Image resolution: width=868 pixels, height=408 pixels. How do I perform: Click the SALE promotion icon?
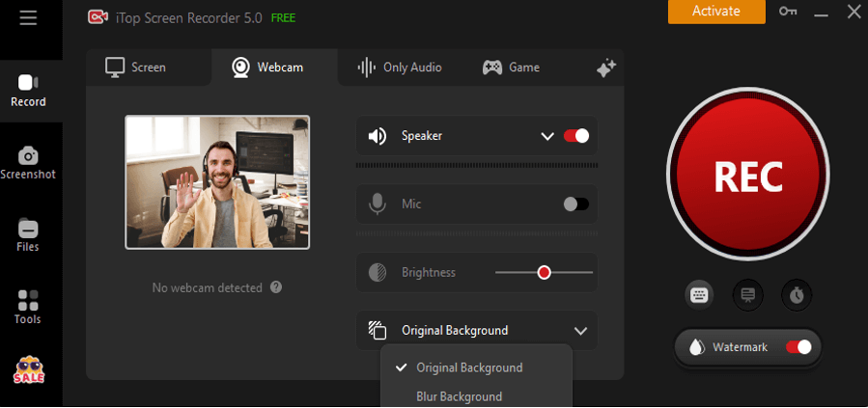tap(29, 371)
